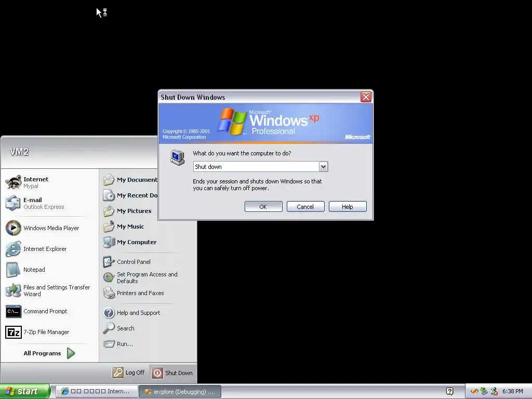Click the network computers tray icon
This screenshot has height=399, width=532.
click(484, 392)
